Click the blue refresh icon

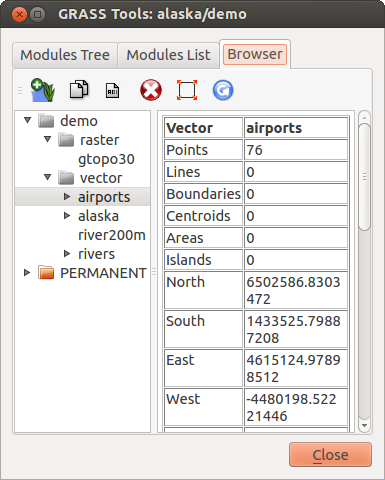(223, 90)
